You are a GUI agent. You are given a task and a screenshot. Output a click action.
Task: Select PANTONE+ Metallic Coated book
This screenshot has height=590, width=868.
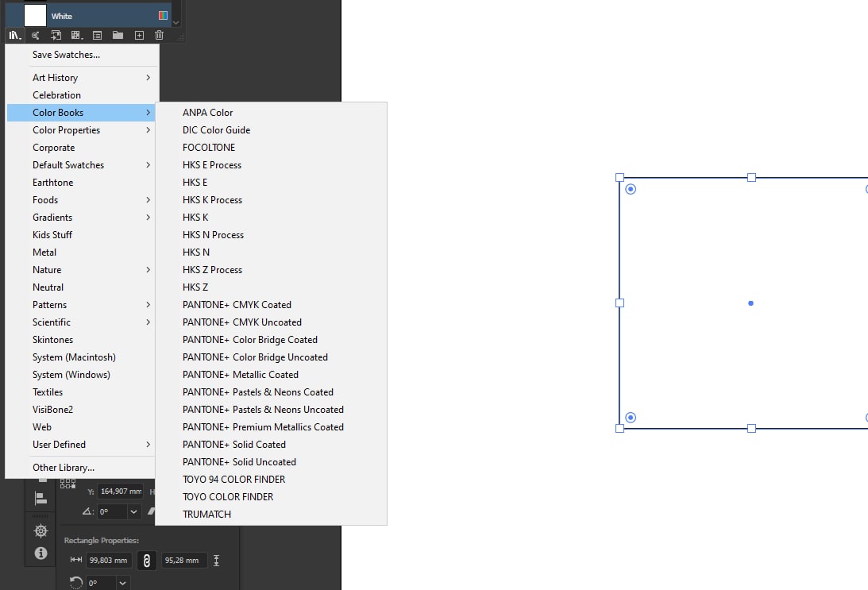coord(272,375)
